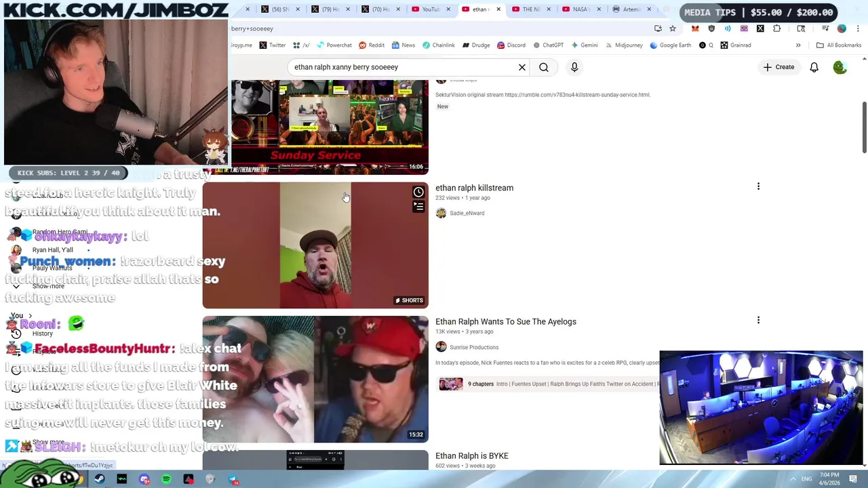Click the YouTube search magnifier button
Viewport: 868px width, 488px height.
click(x=544, y=67)
